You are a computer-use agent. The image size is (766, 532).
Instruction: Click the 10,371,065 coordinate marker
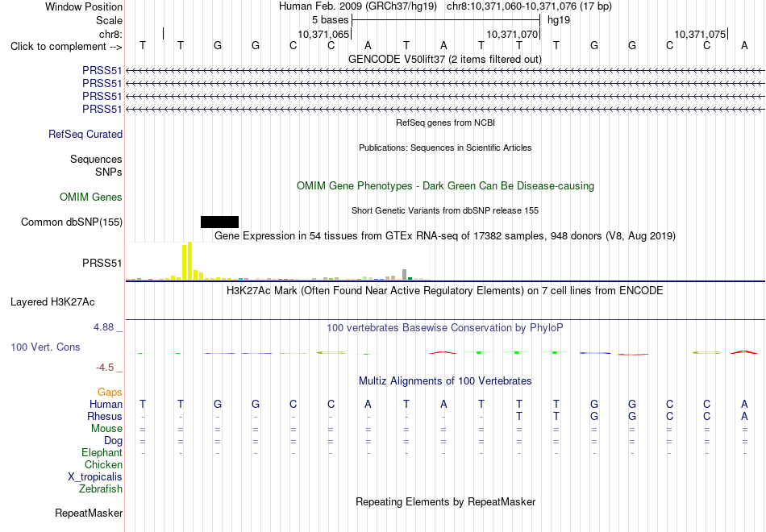(324, 34)
